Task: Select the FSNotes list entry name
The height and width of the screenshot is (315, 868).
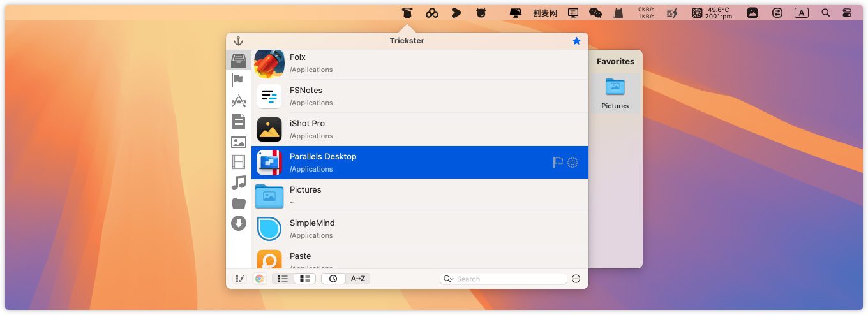Action: tap(306, 90)
